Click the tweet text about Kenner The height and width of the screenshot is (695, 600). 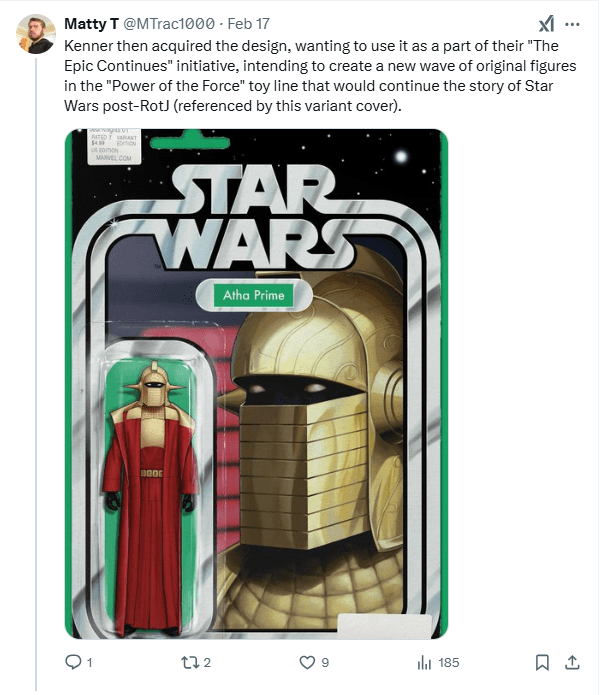pyautogui.click(x=320, y=76)
